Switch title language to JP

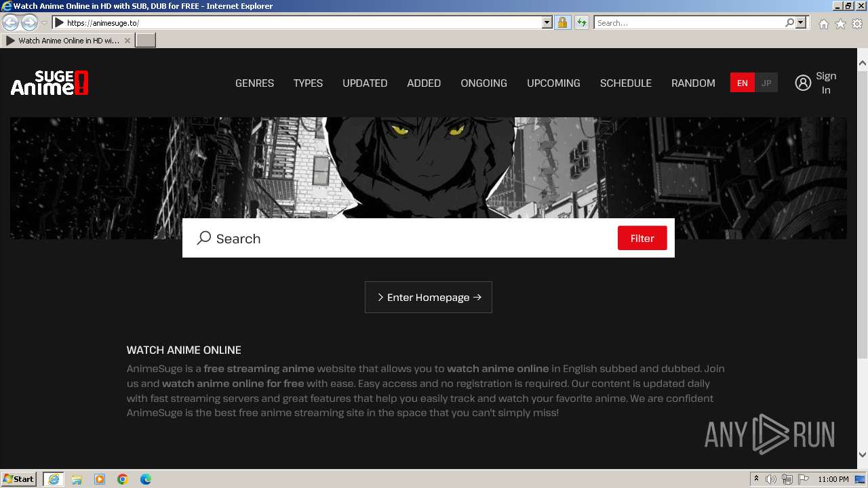pyautogui.click(x=766, y=83)
